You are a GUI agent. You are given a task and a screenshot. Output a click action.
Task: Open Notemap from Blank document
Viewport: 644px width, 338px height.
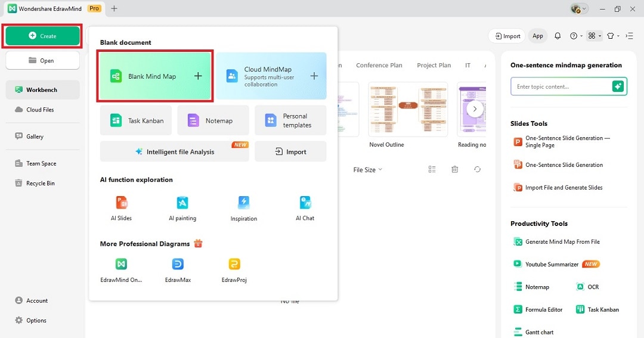pyautogui.click(x=213, y=120)
